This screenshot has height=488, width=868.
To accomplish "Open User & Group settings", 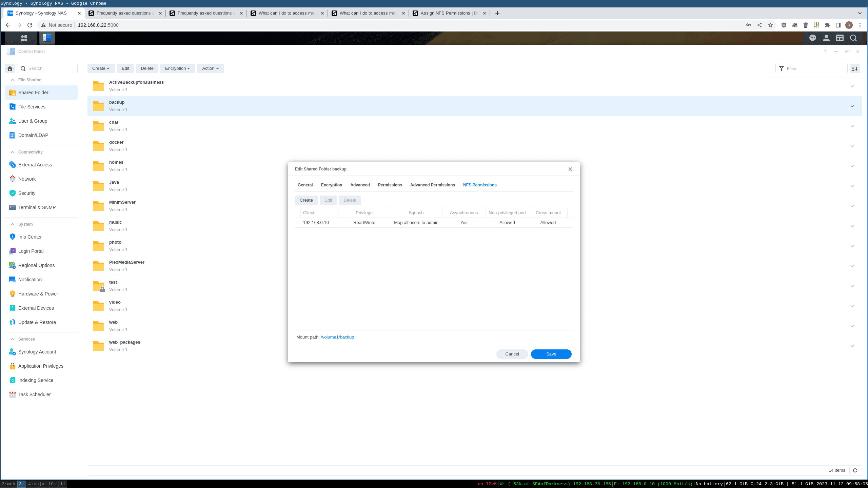I will click(41, 121).
